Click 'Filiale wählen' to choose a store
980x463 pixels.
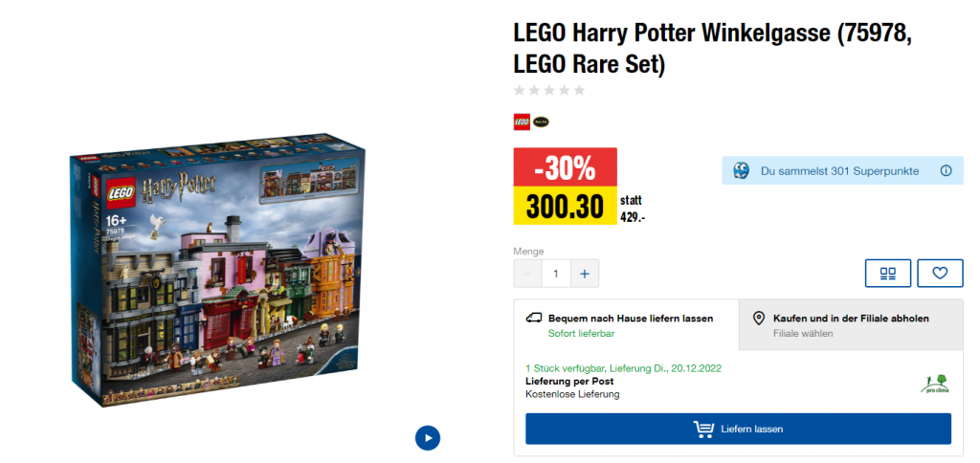pos(803,334)
